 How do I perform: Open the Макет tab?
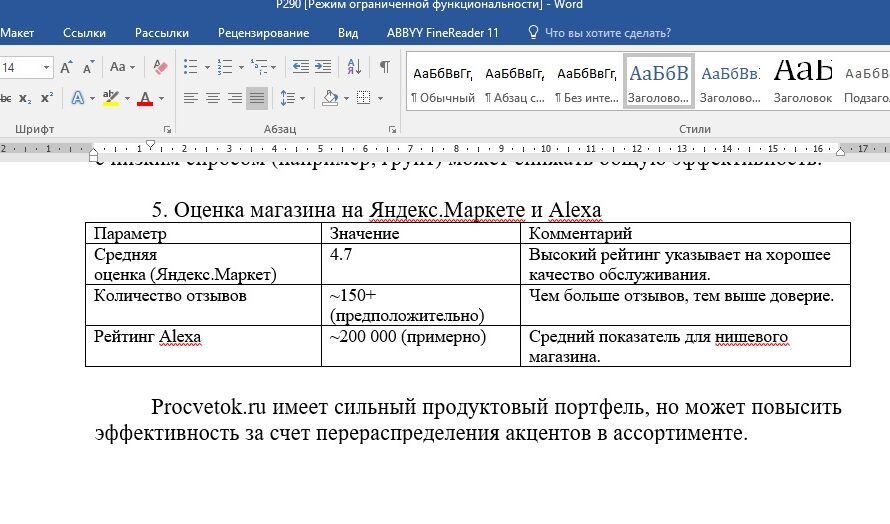17,33
